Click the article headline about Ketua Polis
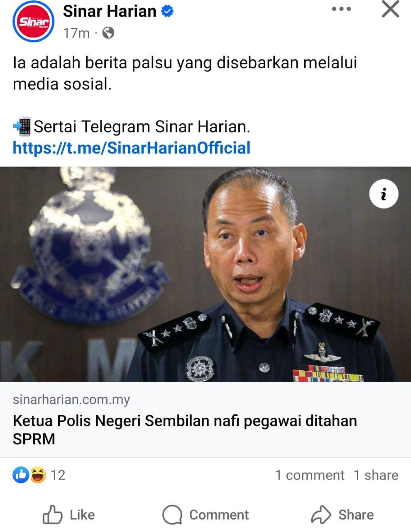 point(185,430)
